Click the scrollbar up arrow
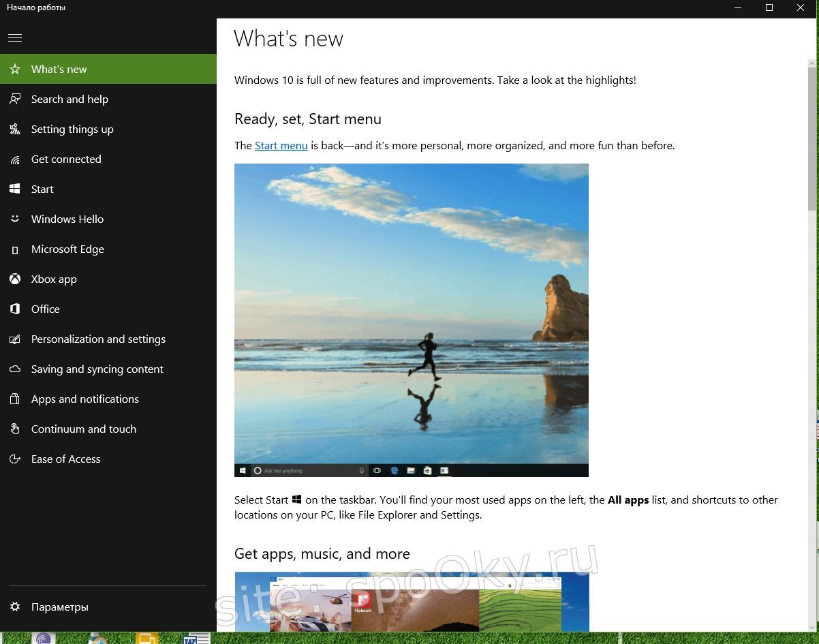This screenshot has height=644, width=819. [x=812, y=63]
